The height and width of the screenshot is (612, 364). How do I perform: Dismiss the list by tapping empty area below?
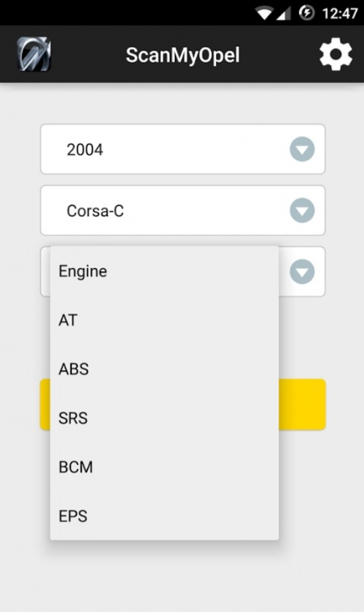(x=182, y=578)
